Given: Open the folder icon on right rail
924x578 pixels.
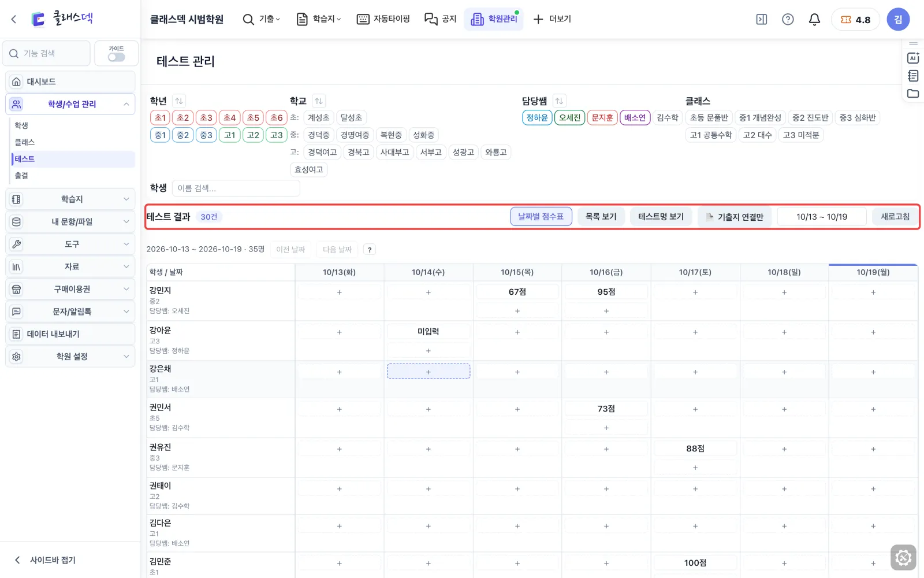Looking at the screenshot, I should [x=913, y=94].
